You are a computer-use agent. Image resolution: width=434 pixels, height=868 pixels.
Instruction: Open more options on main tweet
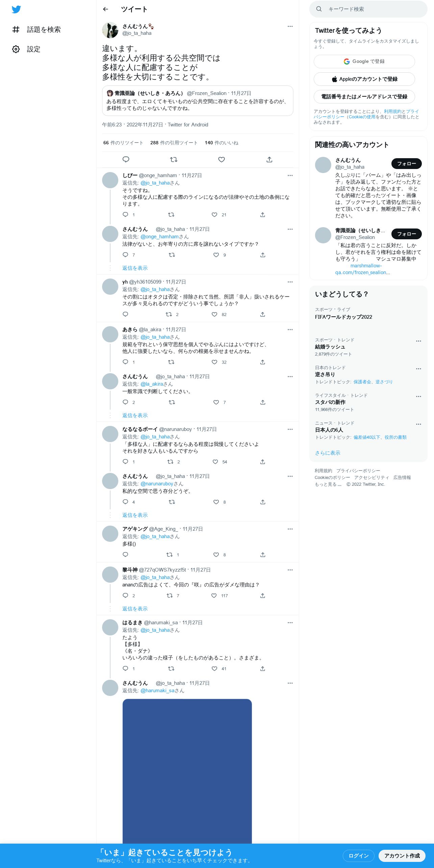(x=290, y=26)
